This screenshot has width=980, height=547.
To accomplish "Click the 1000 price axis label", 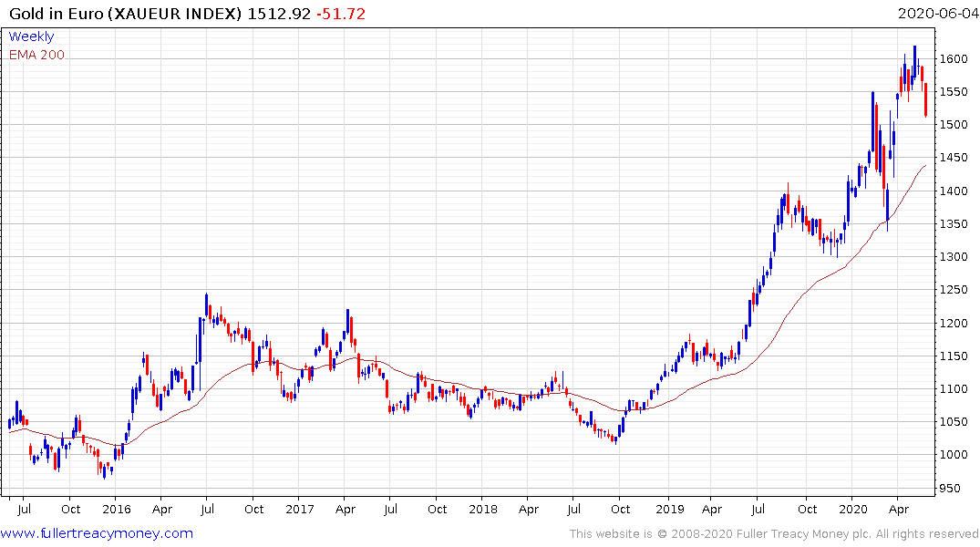I will 954,455.
